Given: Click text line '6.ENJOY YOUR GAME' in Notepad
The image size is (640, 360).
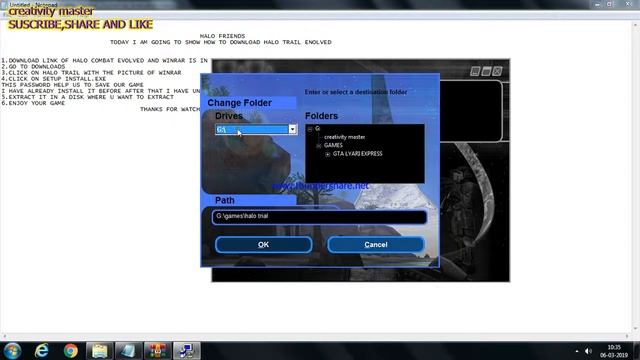Looking at the screenshot, I should click(x=33, y=103).
